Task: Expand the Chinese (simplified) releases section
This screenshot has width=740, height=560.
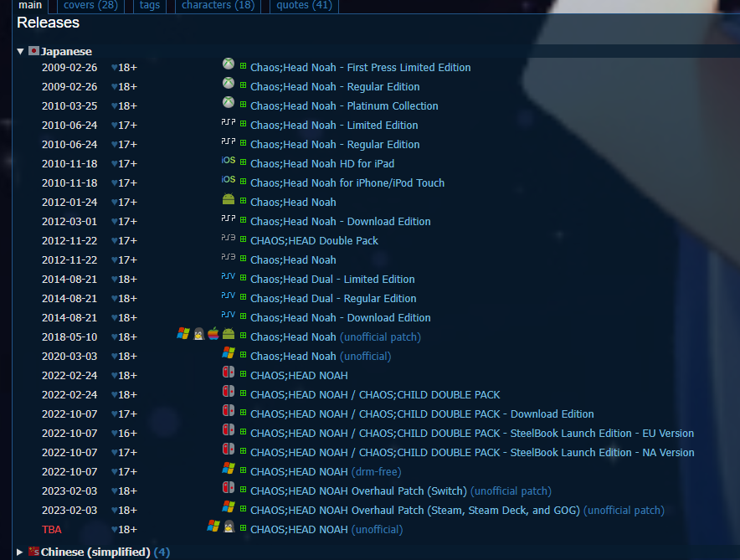Action: (x=19, y=552)
